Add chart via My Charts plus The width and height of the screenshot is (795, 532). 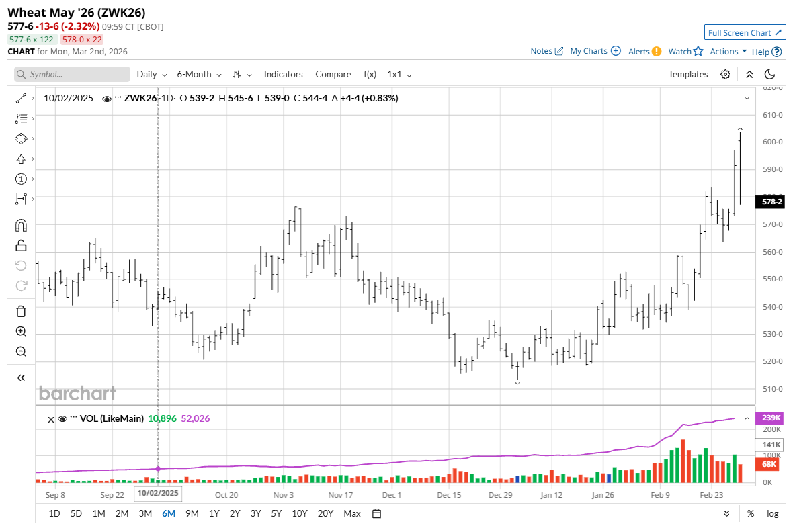point(616,50)
